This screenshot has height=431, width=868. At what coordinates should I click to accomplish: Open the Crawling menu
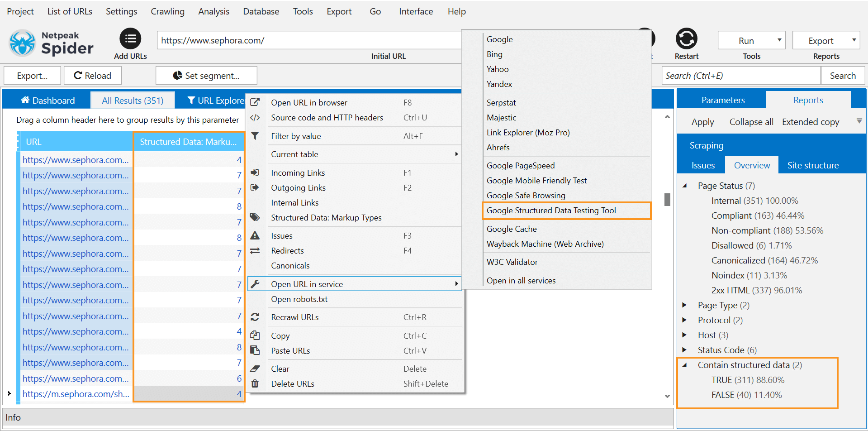point(167,11)
